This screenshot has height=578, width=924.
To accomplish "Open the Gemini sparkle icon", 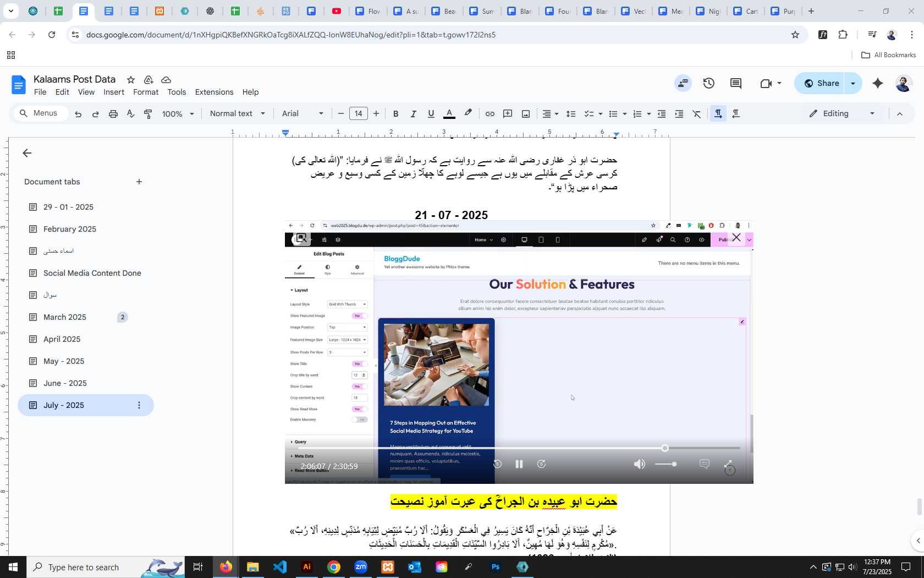I will point(878,83).
